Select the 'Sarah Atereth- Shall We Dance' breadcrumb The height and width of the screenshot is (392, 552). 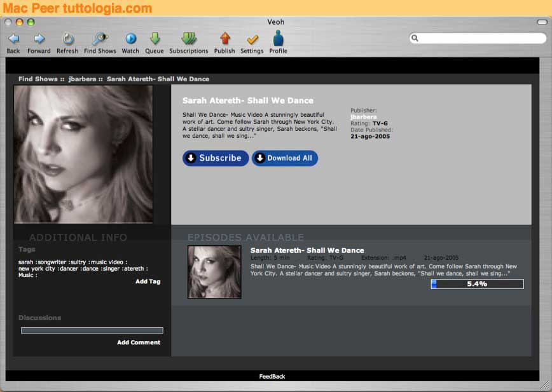click(158, 79)
